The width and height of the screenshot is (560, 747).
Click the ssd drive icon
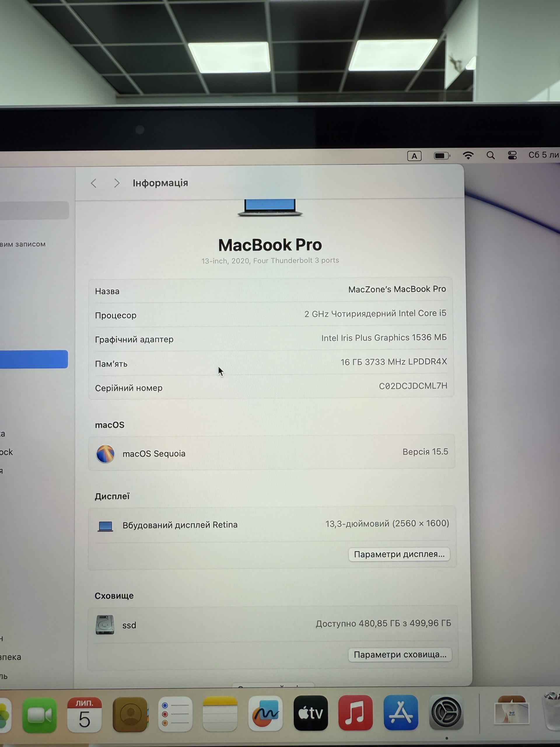tap(105, 625)
